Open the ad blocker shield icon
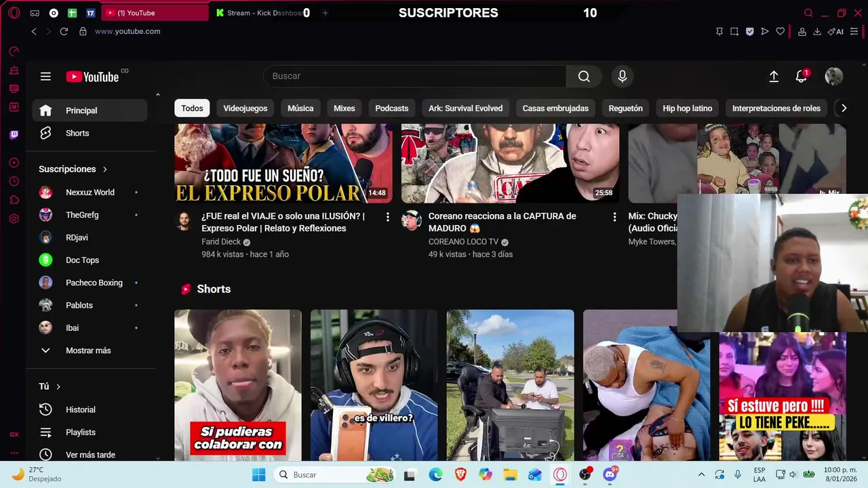 (749, 31)
